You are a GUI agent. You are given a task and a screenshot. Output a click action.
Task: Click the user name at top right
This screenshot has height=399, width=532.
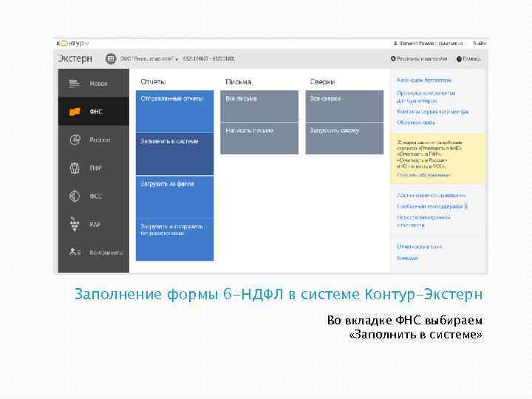431,44
